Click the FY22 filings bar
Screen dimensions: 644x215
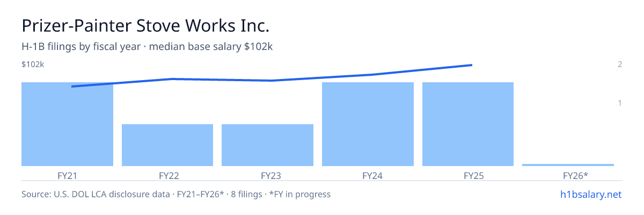tap(167, 145)
